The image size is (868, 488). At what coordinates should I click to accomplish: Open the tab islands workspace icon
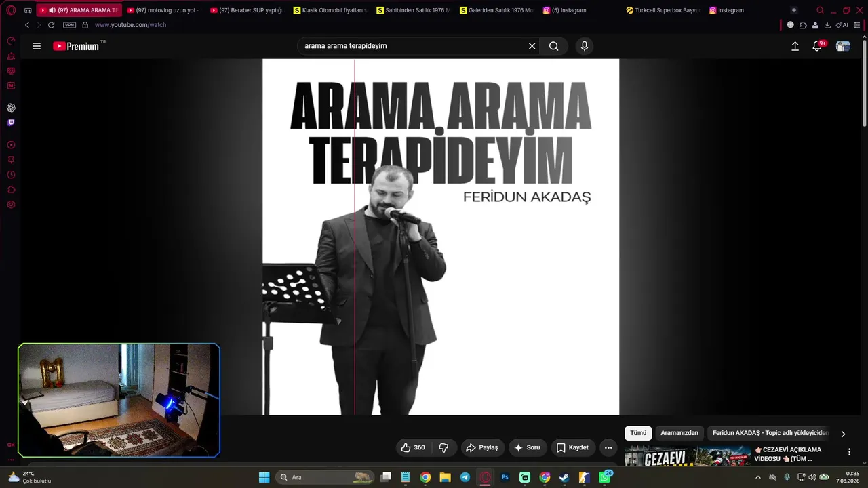[x=28, y=10]
